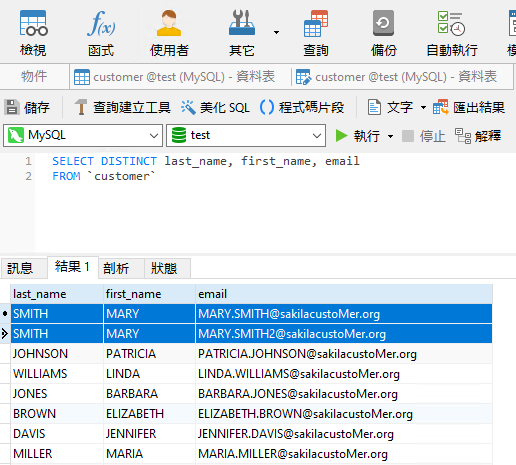
Task: Click the 停止 stop button
Action: point(424,136)
